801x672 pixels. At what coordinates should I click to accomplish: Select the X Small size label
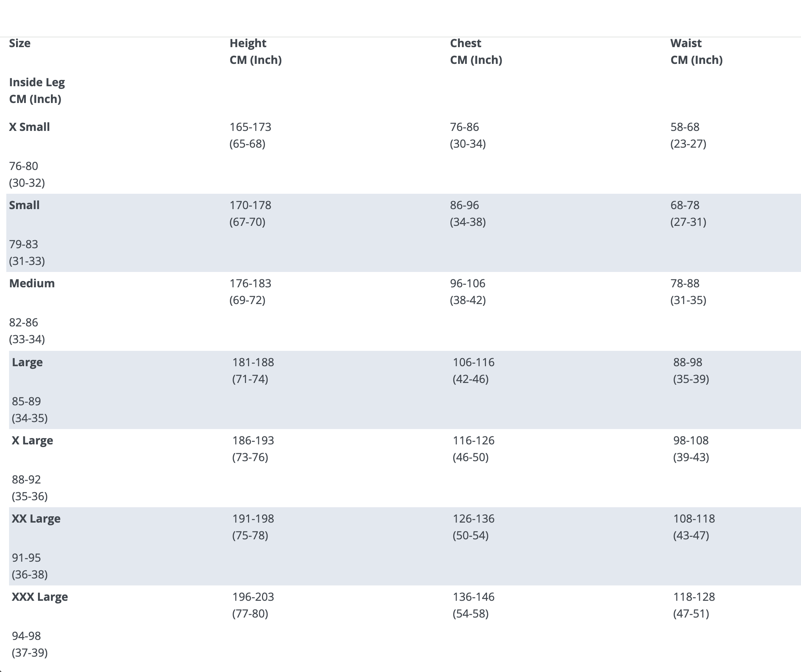point(29,127)
